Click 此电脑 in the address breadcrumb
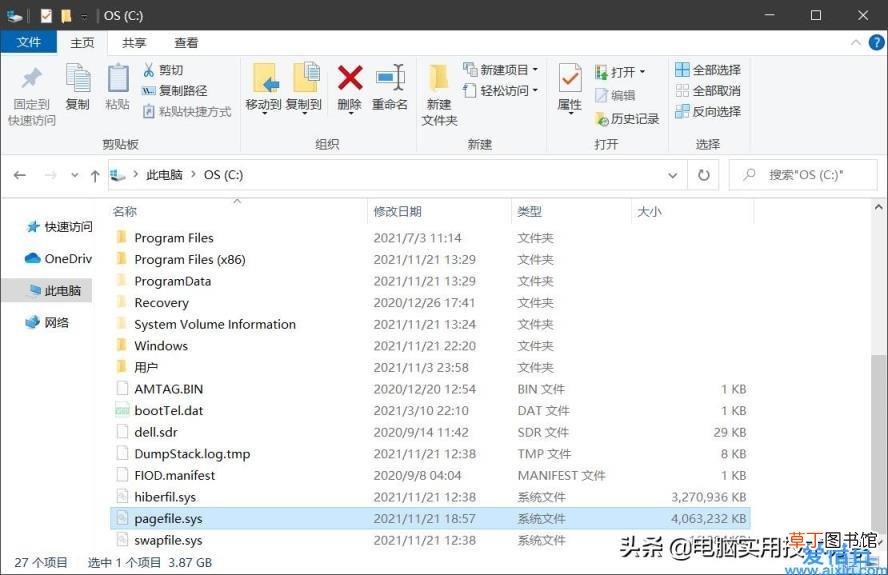 pyautogui.click(x=164, y=174)
